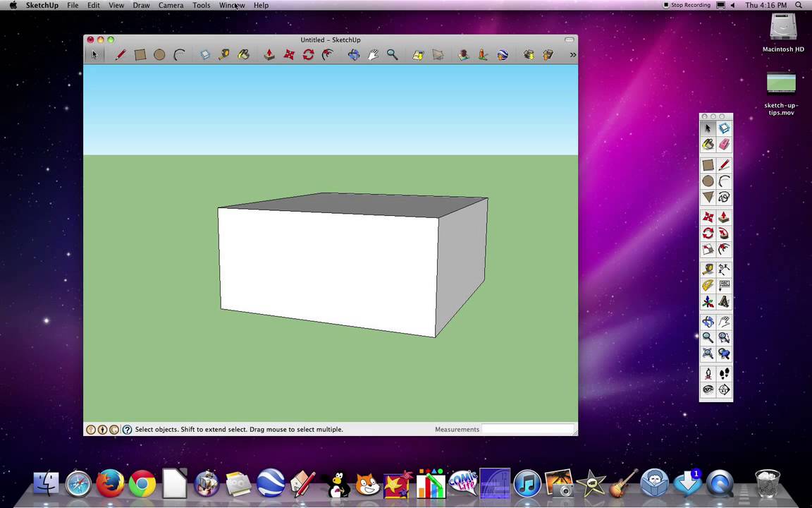Activate the Axes tool in floating palette
The width and height of the screenshot is (812, 508).
(x=708, y=301)
